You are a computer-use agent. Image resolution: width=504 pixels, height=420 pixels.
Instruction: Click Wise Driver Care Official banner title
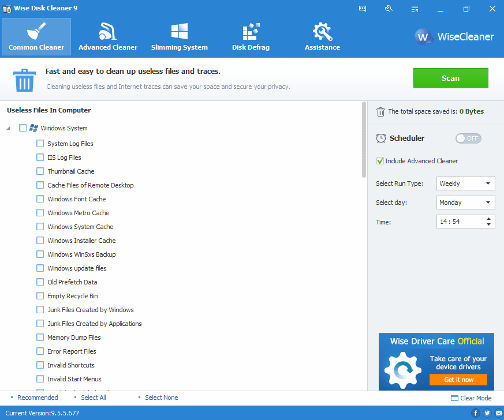(437, 341)
